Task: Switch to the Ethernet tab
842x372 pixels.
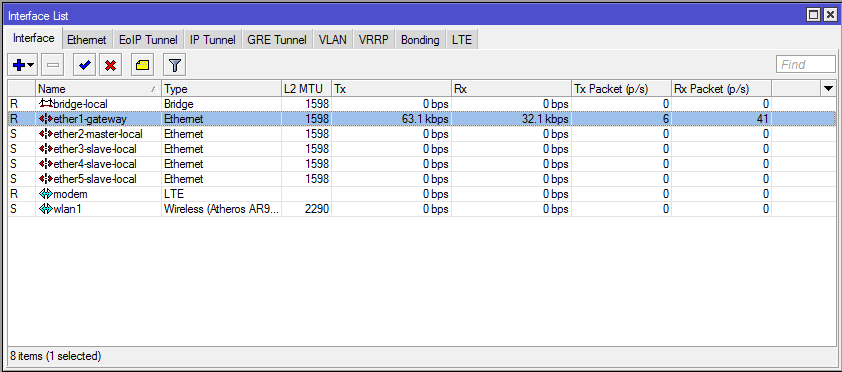Action: (x=87, y=40)
